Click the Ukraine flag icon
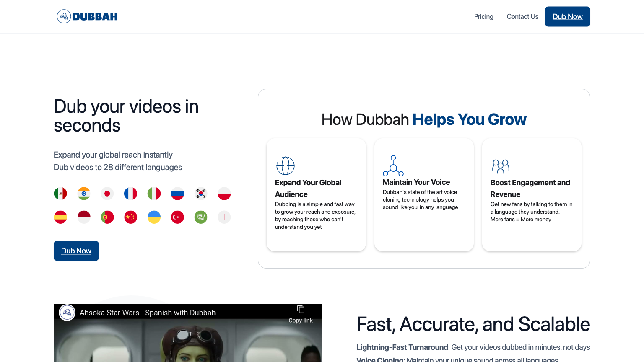644x362 pixels. tap(154, 217)
